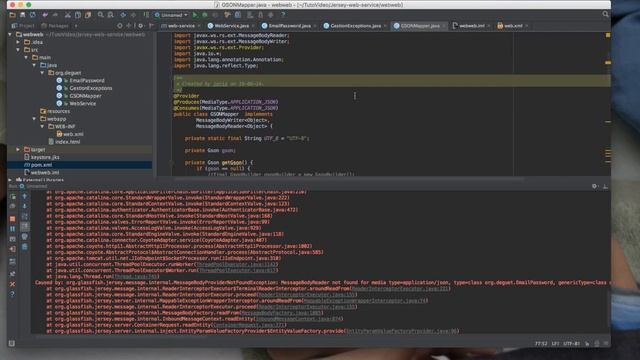This screenshot has height=360, width=640.
Task: Click the red Close X icon in Run panel
Action: click(13, 284)
